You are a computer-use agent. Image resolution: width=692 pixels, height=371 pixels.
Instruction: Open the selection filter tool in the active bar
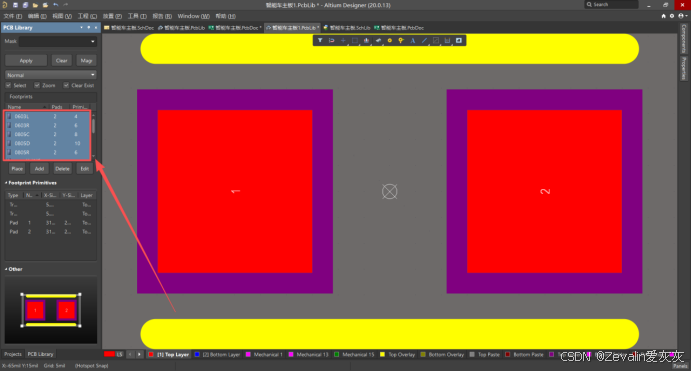click(320, 41)
